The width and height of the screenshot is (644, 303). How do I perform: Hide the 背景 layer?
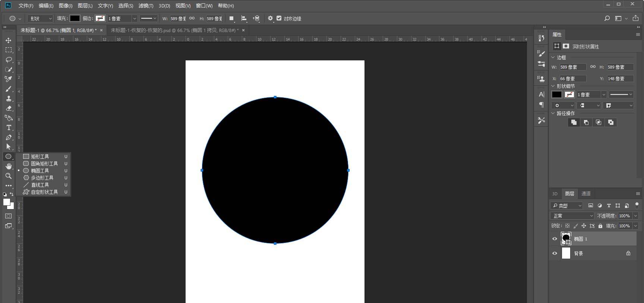[x=555, y=253]
